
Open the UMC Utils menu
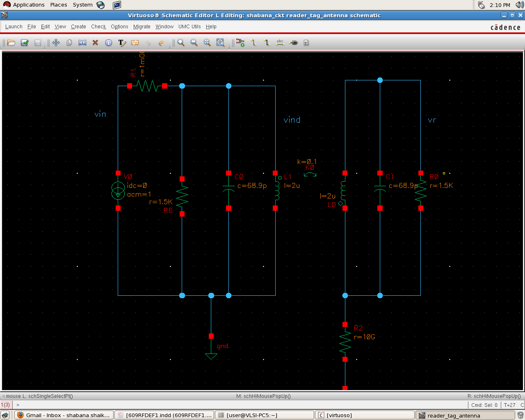coord(189,27)
